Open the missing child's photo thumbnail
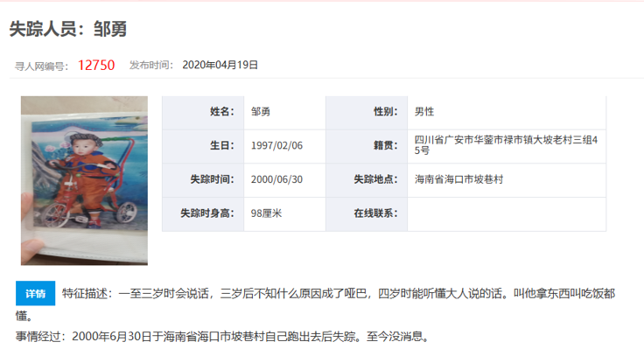The width and height of the screenshot is (644, 356). pyautogui.click(x=84, y=180)
